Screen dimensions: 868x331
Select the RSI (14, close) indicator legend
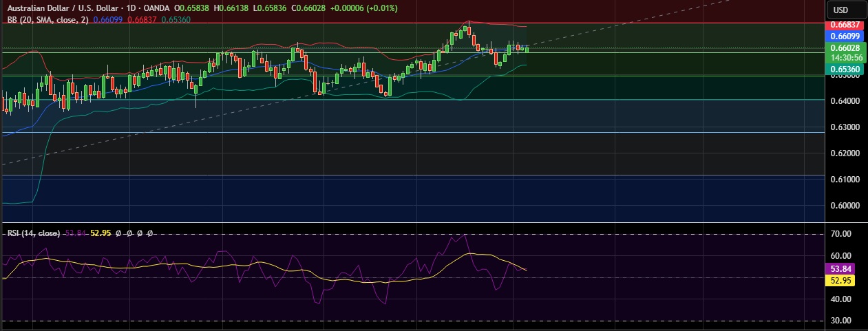coord(33,234)
